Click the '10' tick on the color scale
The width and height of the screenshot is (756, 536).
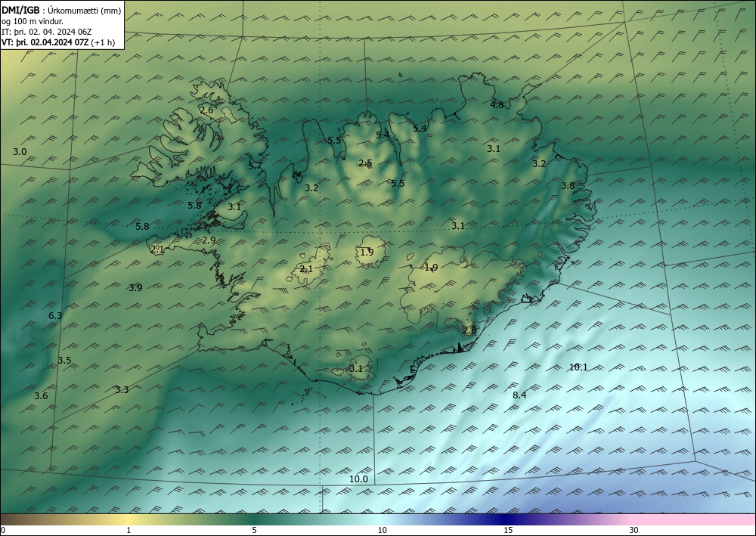382,530
